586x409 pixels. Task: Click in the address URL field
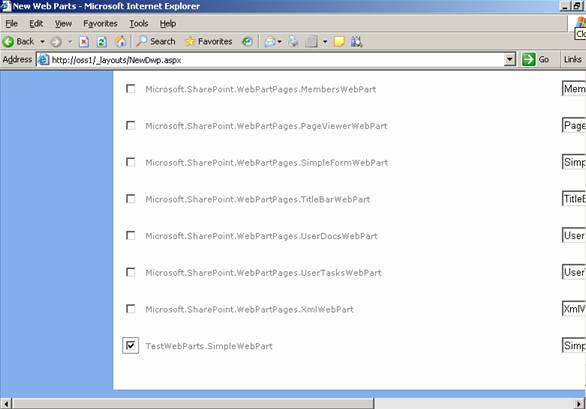(277, 60)
